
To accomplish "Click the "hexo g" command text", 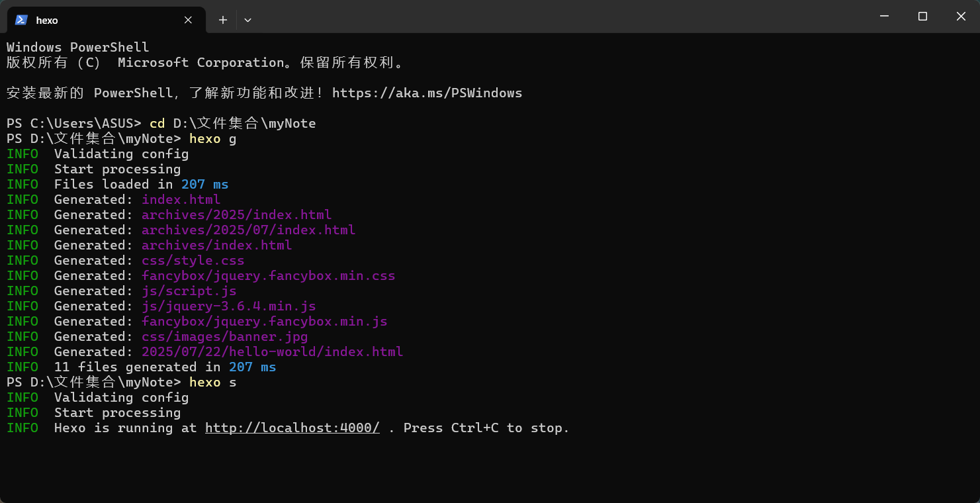I will 212,139.
